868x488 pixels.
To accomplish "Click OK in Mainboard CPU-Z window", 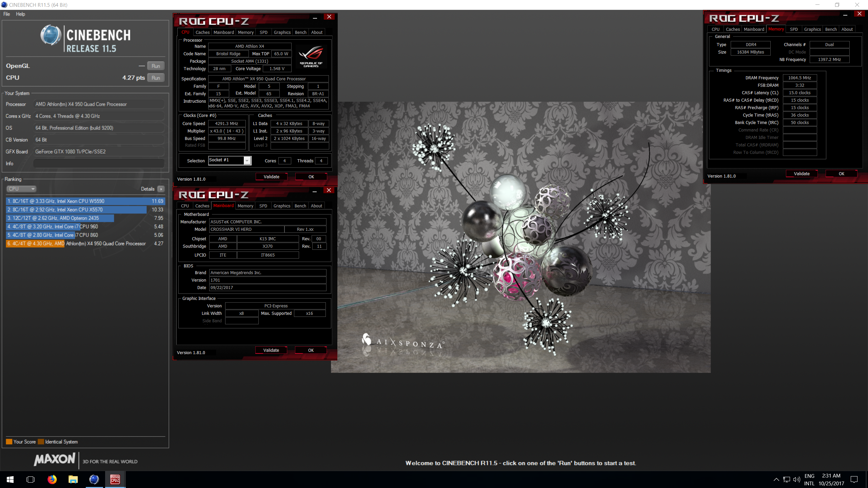I will (x=311, y=350).
